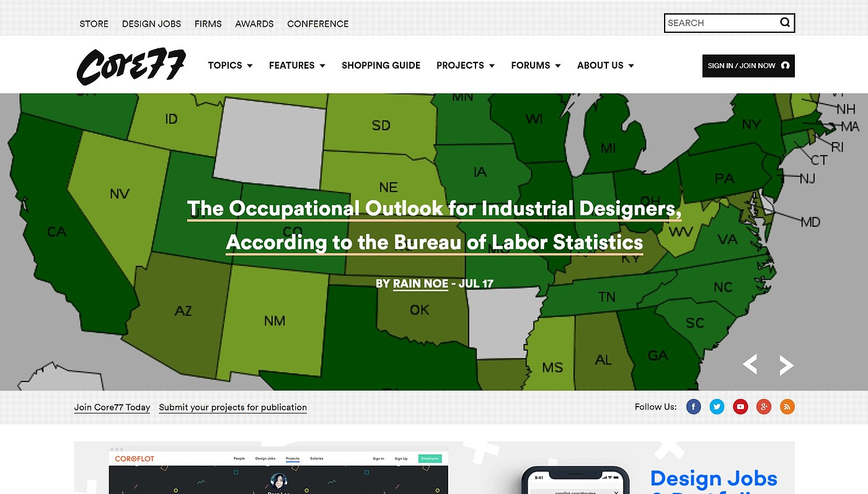The width and height of the screenshot is (868, 494).
Task: Open the Shopping Guide page
Action: [381, 65]
